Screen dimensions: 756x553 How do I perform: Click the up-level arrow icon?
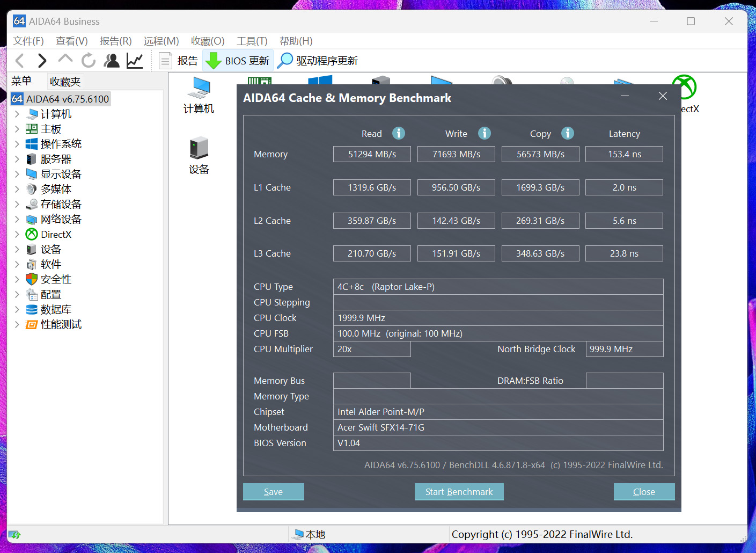65,59
